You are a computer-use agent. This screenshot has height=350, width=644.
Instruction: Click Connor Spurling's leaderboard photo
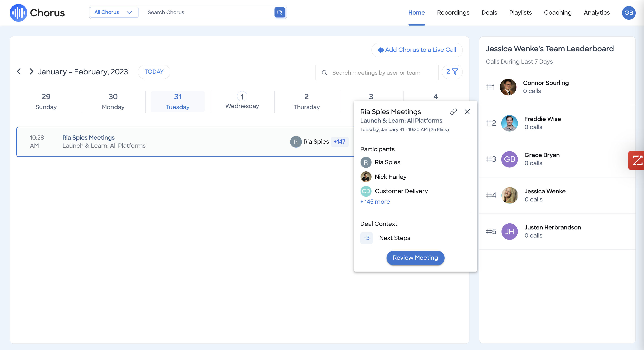coord(508,87)
